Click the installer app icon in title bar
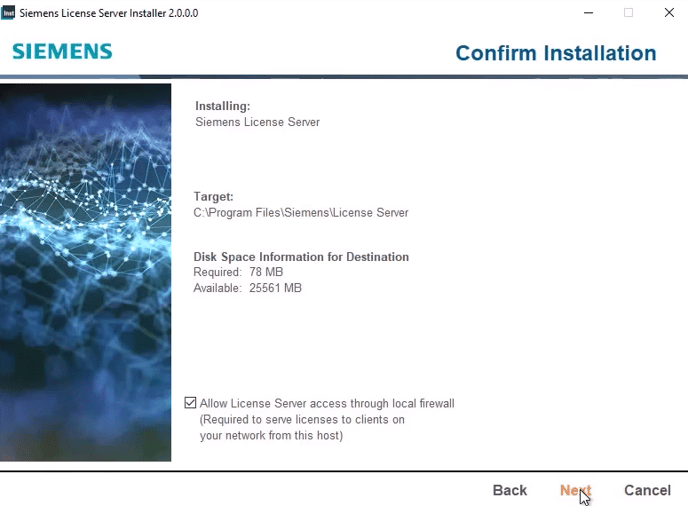688x506 pixels. point(9,13)
